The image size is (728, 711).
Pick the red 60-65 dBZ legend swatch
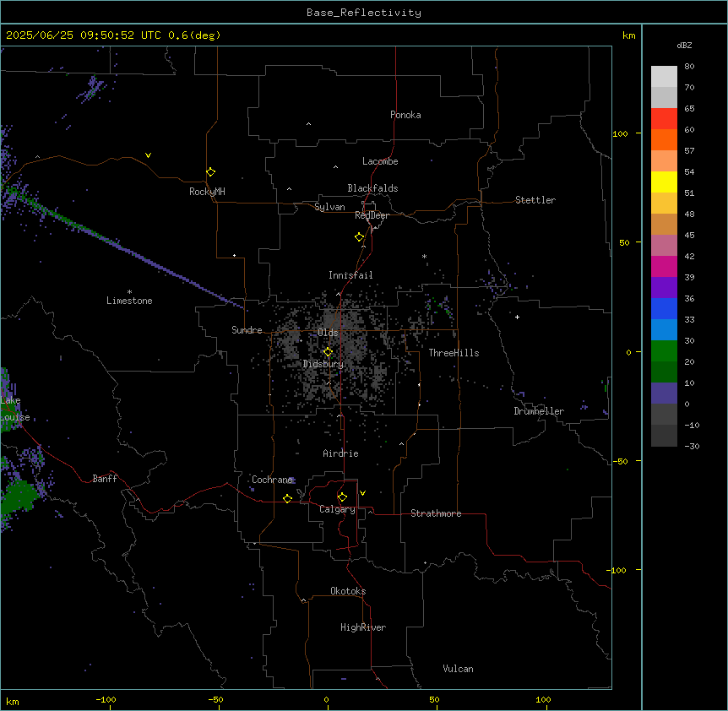click(x=664, y=118)
